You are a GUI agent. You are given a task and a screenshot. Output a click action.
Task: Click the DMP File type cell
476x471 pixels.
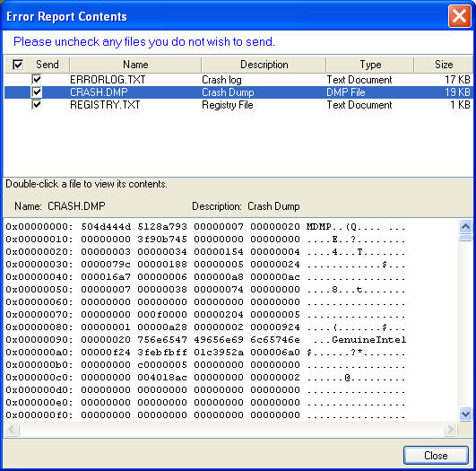coord(346,92)
